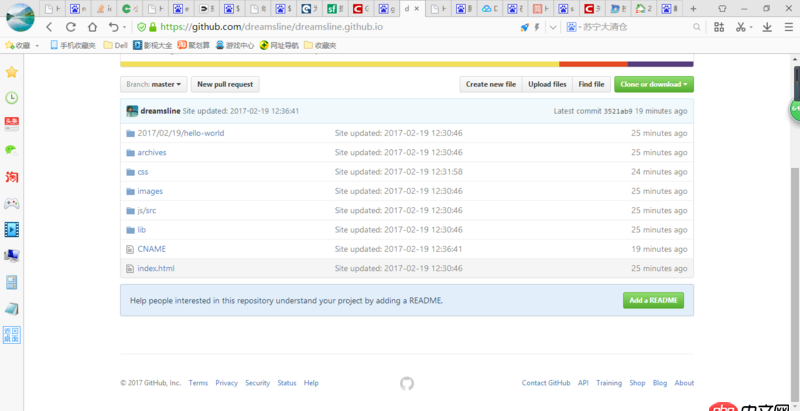Expand the Clone or download dropdown
This screenshot has height=411, width=800.
click(654, 84)
